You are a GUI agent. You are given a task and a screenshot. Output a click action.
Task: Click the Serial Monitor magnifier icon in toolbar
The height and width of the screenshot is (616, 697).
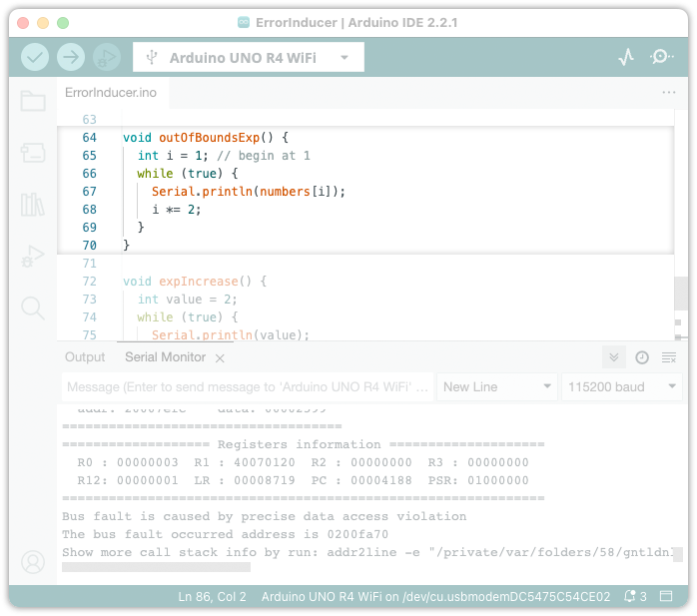tap(661, 58)
